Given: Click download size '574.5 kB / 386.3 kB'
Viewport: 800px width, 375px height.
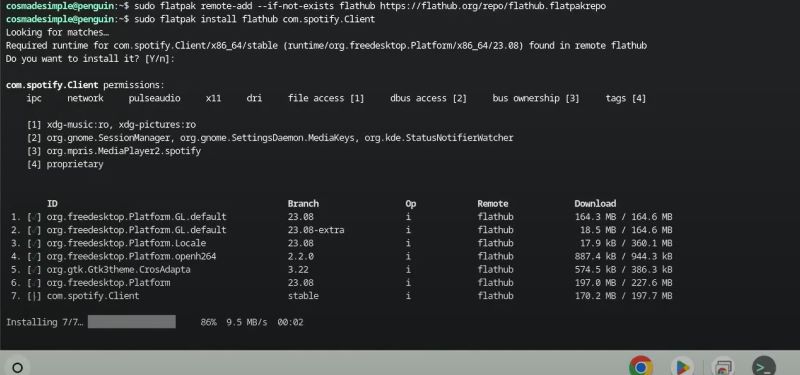Looking at the screenshot, I should (623, 269).
